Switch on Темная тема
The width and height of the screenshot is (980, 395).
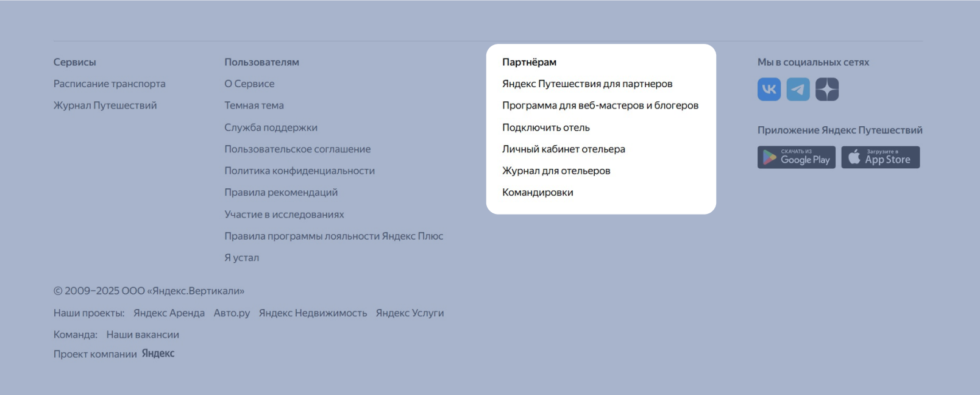254,105
